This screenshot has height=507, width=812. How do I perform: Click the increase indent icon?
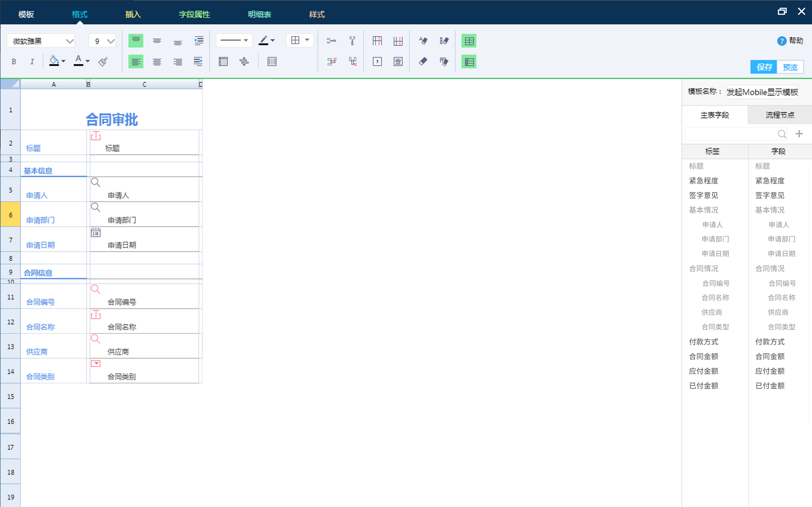tap(199, 41)
